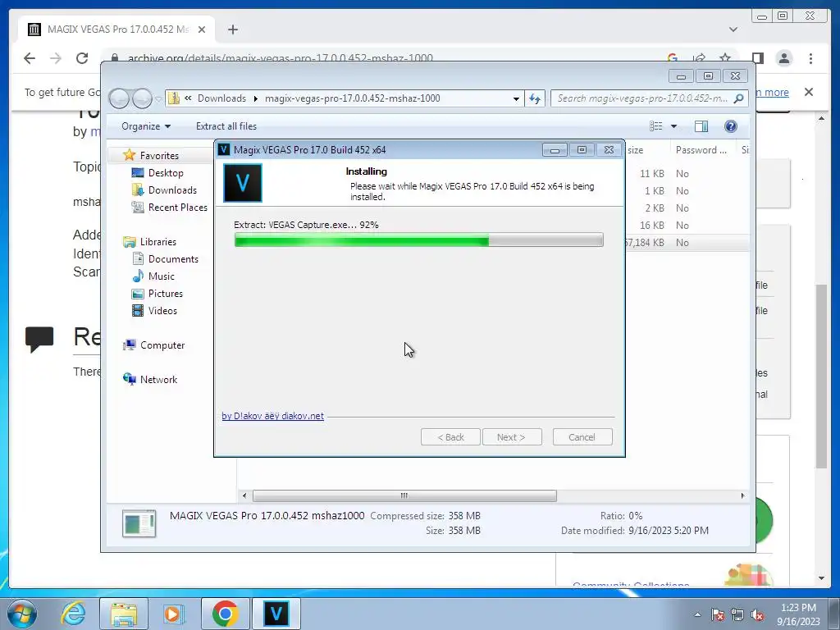
Task: Cancel the VEGAS Pro installation
Action: coord(582,437)
